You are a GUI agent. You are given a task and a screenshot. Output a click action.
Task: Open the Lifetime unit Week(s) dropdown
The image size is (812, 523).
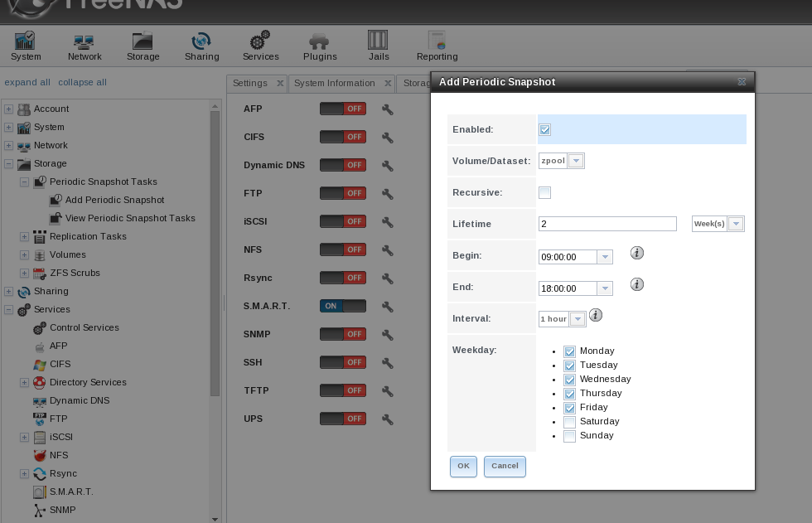tap(736, 224)
